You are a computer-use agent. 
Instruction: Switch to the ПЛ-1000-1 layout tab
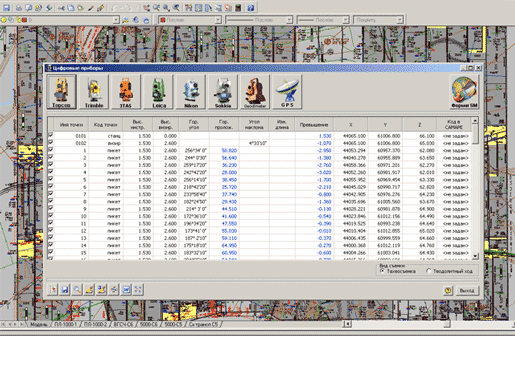coord(65,324)
